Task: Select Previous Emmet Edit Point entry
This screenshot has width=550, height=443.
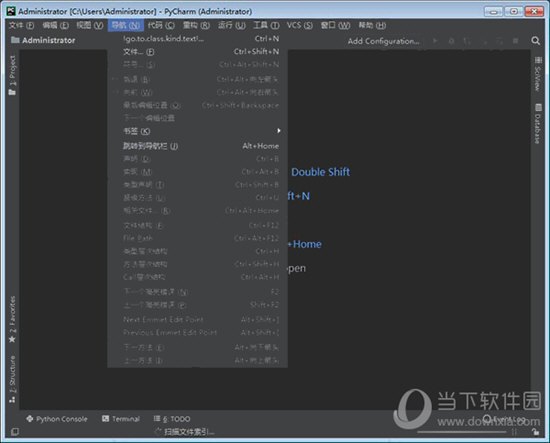Action: 197,333
